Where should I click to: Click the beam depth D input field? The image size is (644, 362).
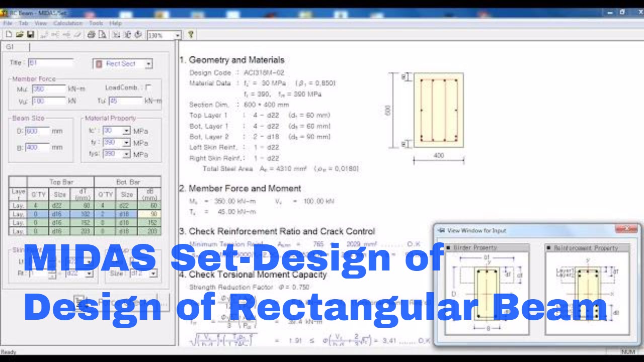pos(37,131)
